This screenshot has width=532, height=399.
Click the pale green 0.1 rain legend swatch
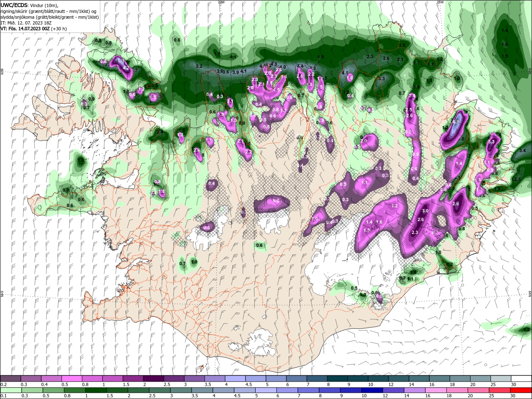pos(10,390)
